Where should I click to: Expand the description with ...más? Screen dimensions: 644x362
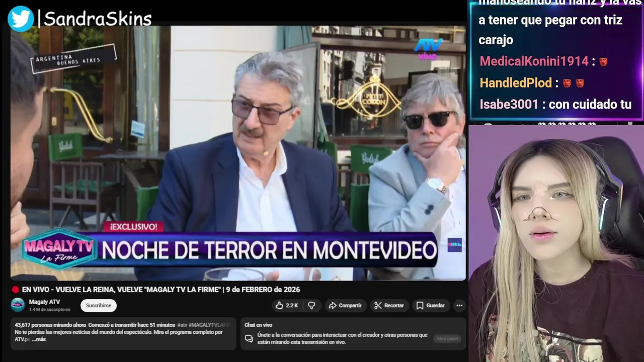click(39, 339)
